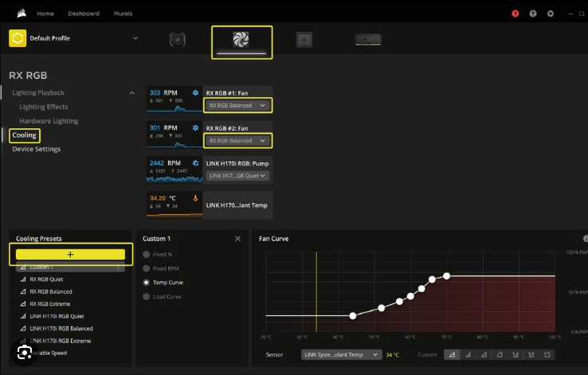The image size is (588, 375).
Task: Open the Sensor LINK System coolant temp dropdown
Action: tap(341, 354)
